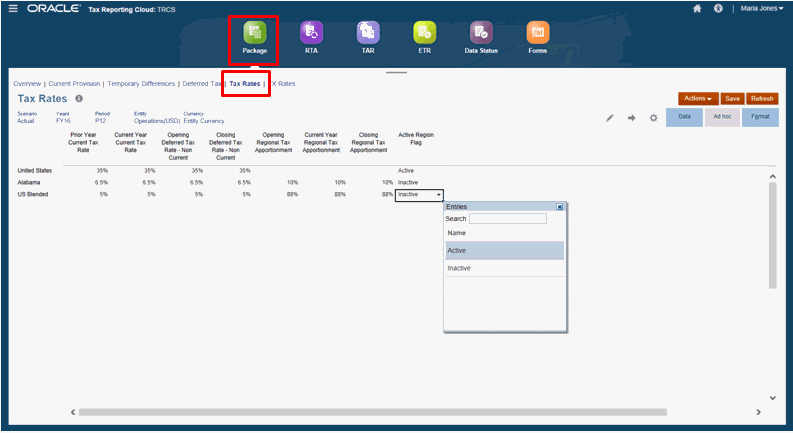This screenshot has width=793, height=433.
Task: Open the hamburger navigator menu
Action: 13,9
